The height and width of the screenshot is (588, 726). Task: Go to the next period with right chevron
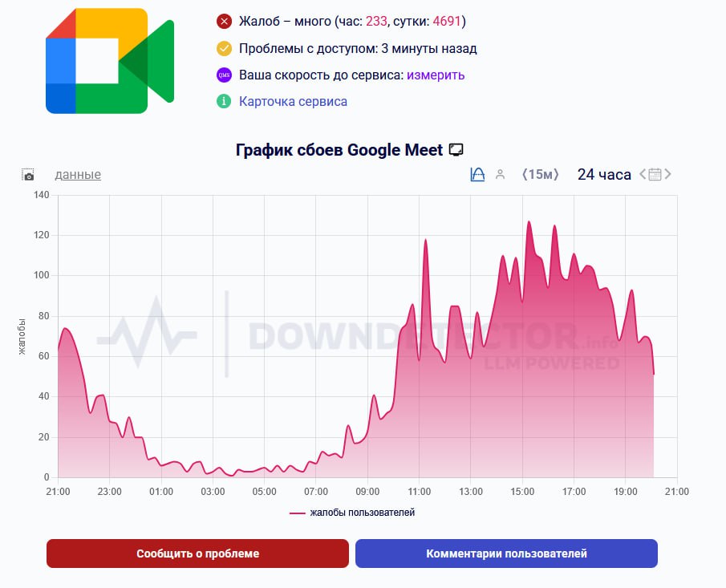pos(667,175)
